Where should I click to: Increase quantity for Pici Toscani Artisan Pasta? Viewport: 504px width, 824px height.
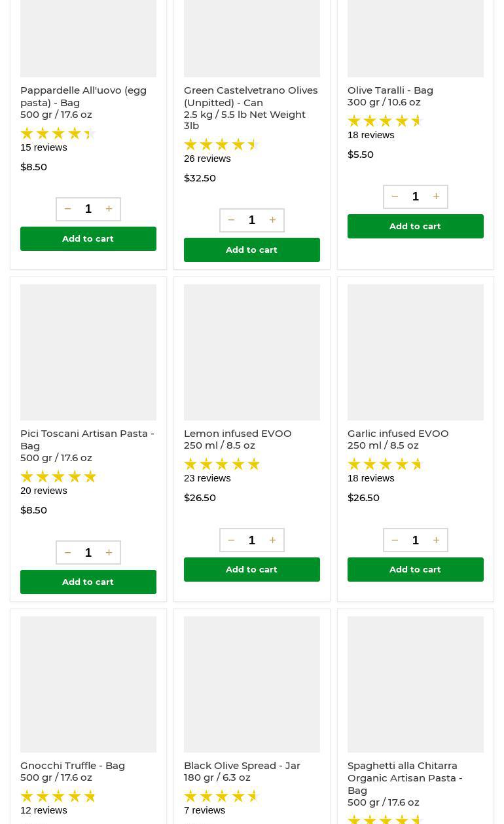click(x=109, y=553)
